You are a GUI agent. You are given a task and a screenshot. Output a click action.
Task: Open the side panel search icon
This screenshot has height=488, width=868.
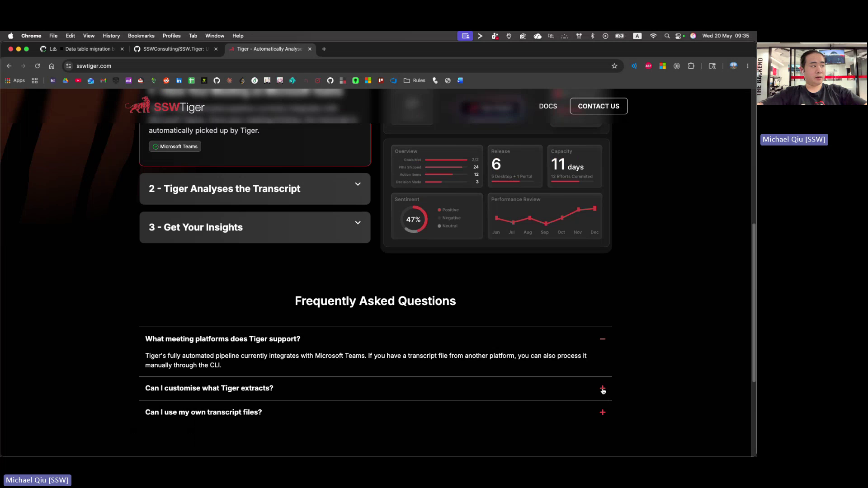tap(712, 66)
